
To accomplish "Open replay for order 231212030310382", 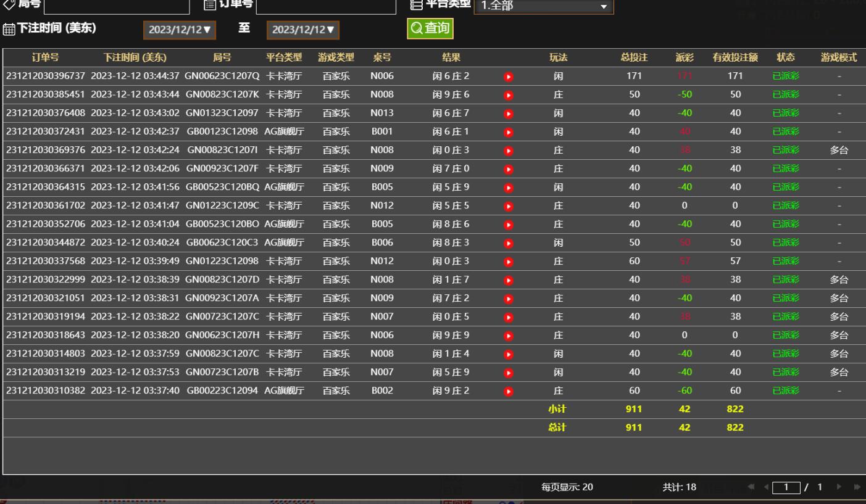I will tap(509, 391).
